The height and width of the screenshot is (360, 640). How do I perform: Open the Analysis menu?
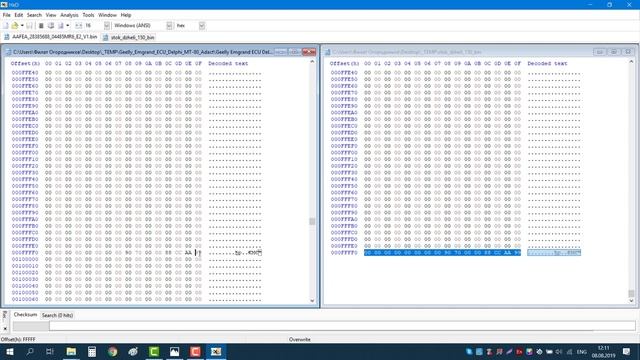(x=69, y=15)
